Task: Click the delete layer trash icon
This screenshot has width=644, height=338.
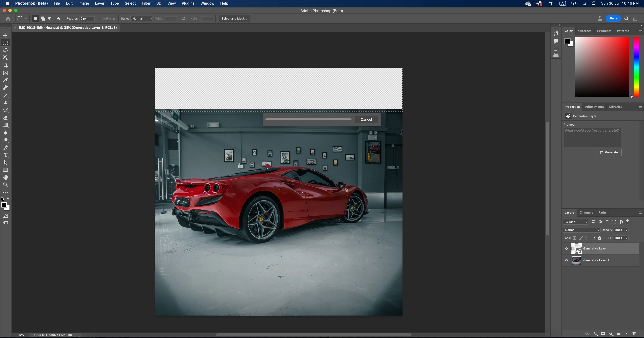Action: point(634,334)
